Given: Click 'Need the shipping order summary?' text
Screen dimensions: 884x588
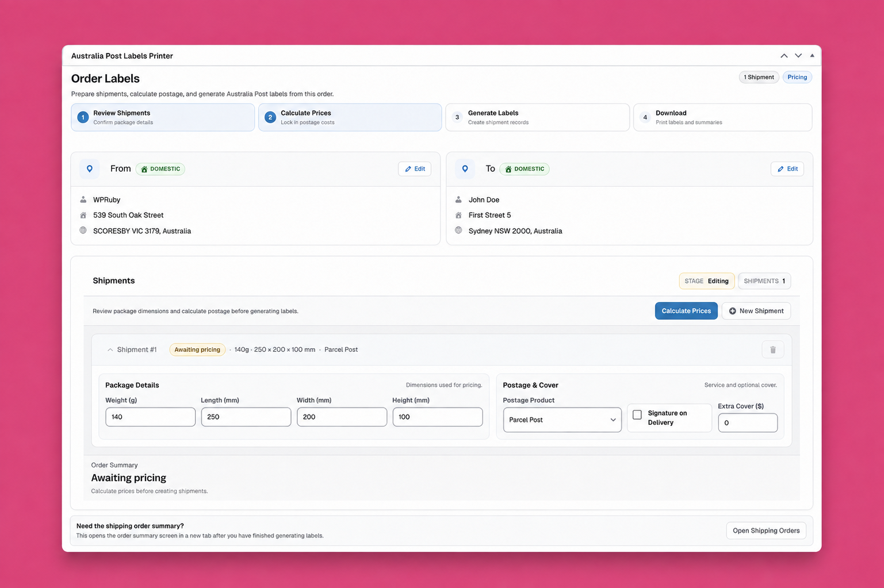Looking at the screenshot, I should point(130,526).
